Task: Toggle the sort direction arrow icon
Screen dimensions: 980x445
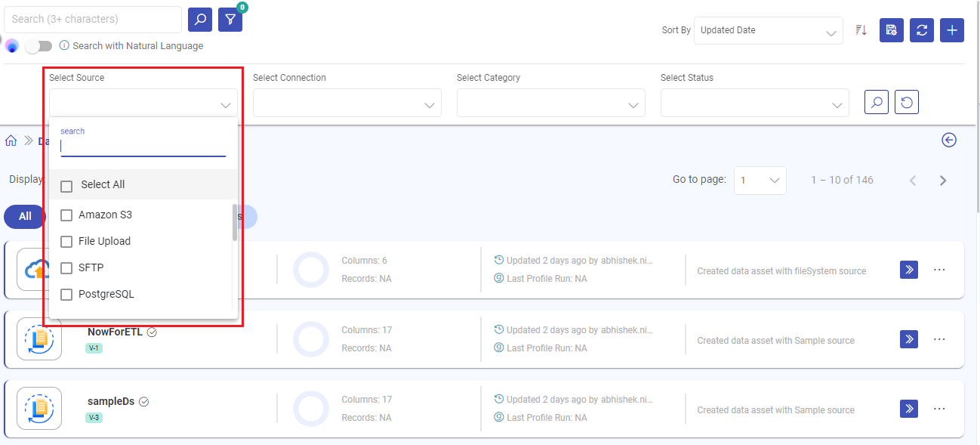Action: 861,30
